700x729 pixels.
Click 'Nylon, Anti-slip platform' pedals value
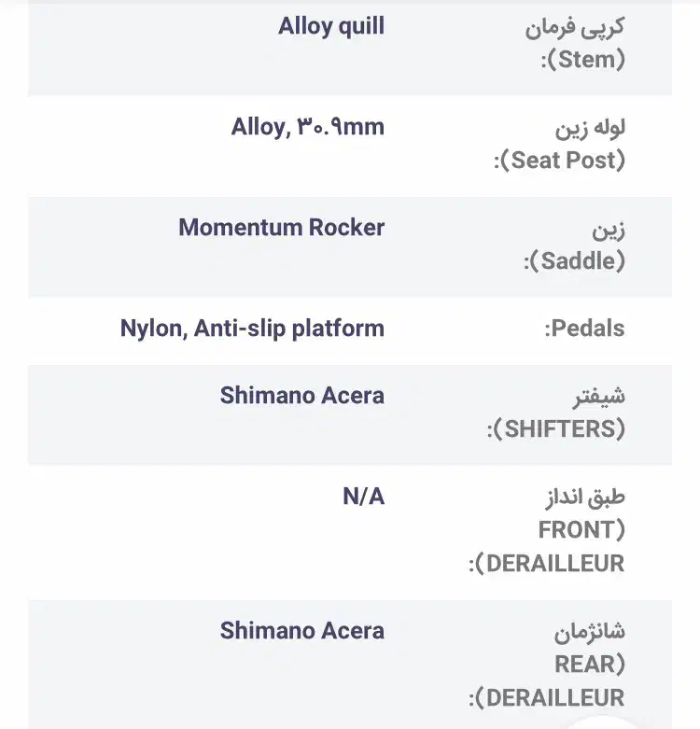click(x=252, y=329)
